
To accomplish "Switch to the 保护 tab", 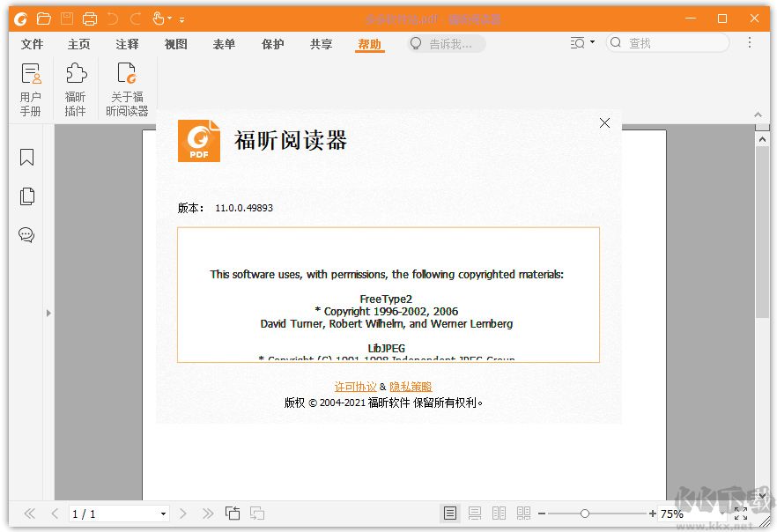I will 272,44.
